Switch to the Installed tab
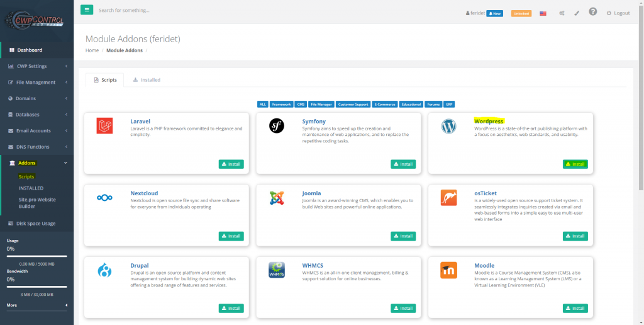Viewport: 644px width, 325px height. (147, 80)
